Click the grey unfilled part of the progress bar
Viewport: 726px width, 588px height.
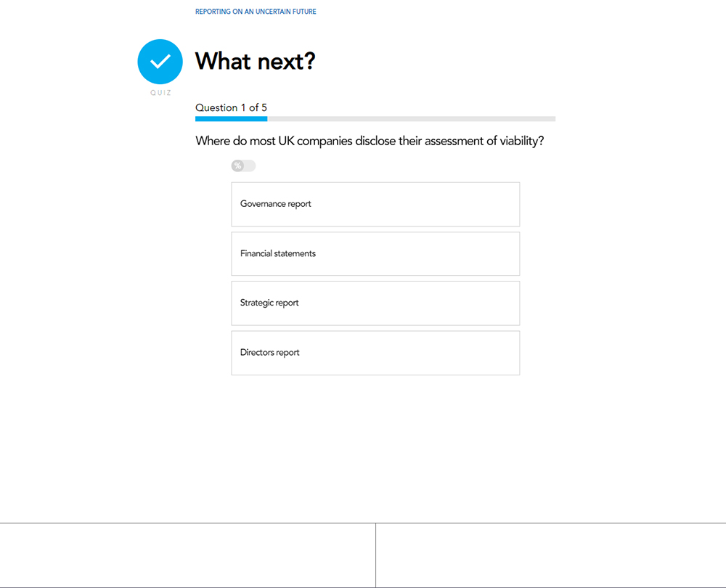(411, 118)
